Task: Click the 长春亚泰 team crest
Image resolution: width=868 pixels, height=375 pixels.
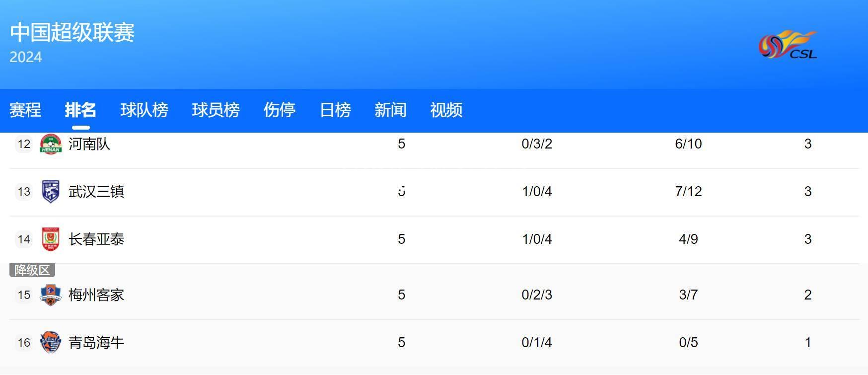Action: point(51,239)
